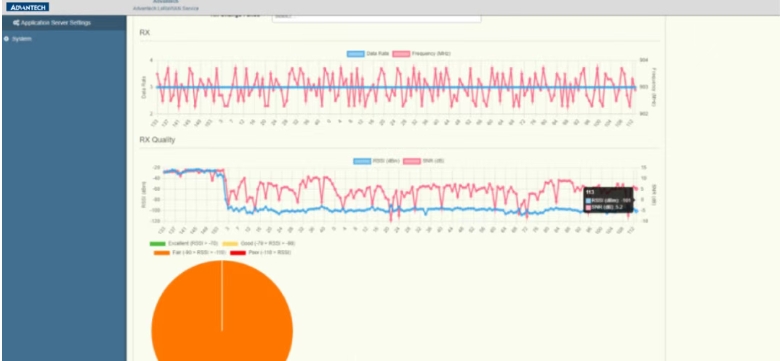Screen dimensions: 780x361
Task: Toggle the red Poor pie legend entry
Action: (260, 253)
